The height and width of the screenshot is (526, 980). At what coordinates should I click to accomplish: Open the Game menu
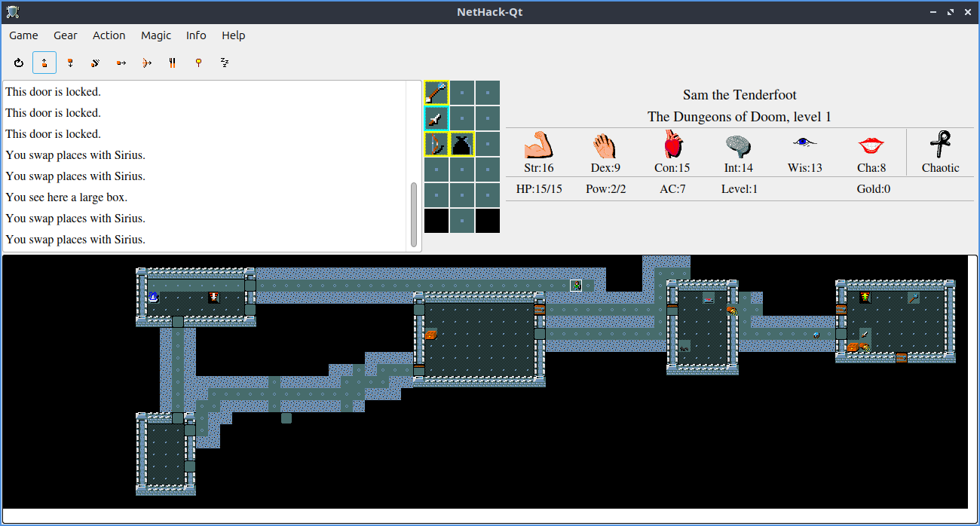pyautogui.click(x=23, y=35)
